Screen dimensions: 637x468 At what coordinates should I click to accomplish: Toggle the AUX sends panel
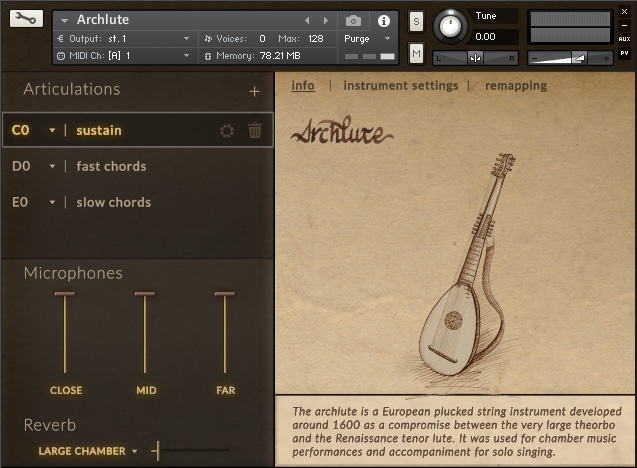624,39
